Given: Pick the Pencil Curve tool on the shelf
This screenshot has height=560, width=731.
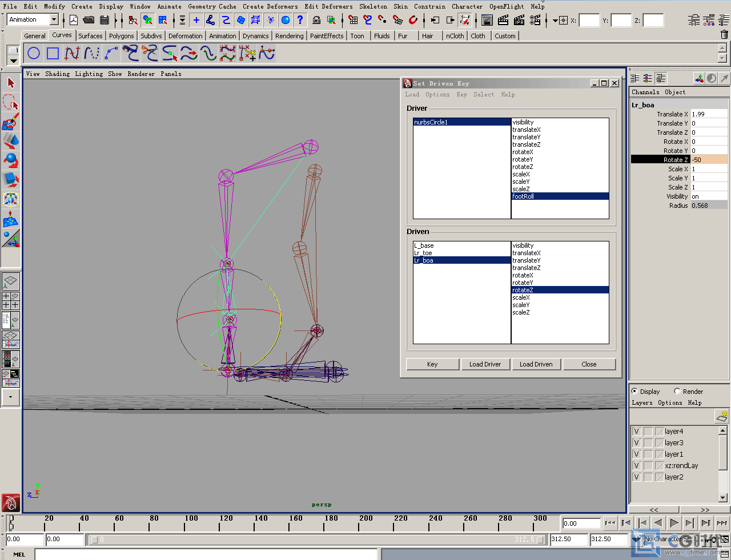Looking at the screenshot, I should pos(111,54).
